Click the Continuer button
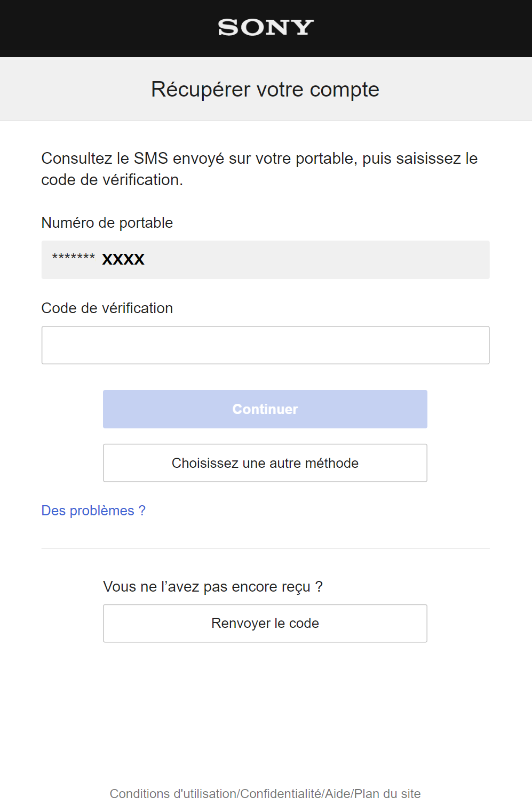The width and height of the screenshot is (532, 805). (265, 409)
